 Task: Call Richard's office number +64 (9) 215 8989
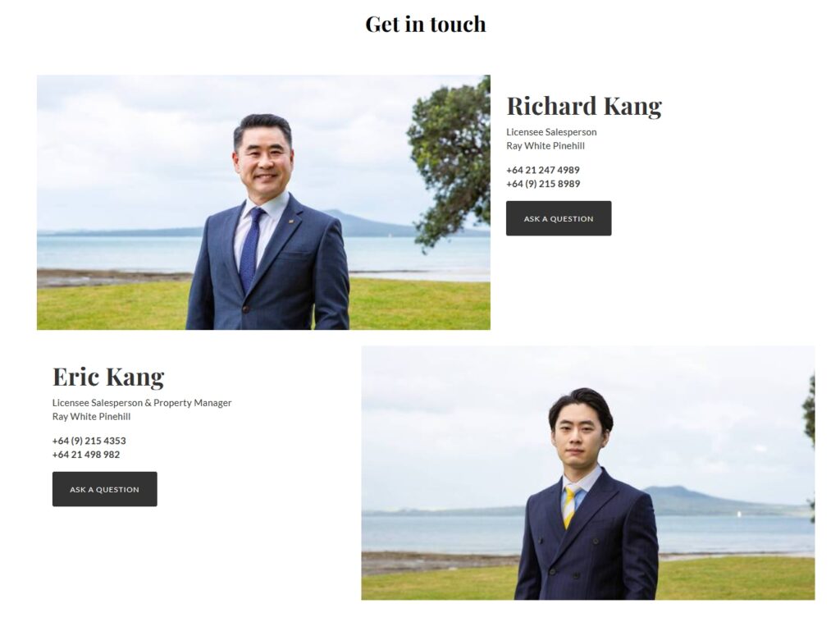pyautogui.click(x=543, y=184)
